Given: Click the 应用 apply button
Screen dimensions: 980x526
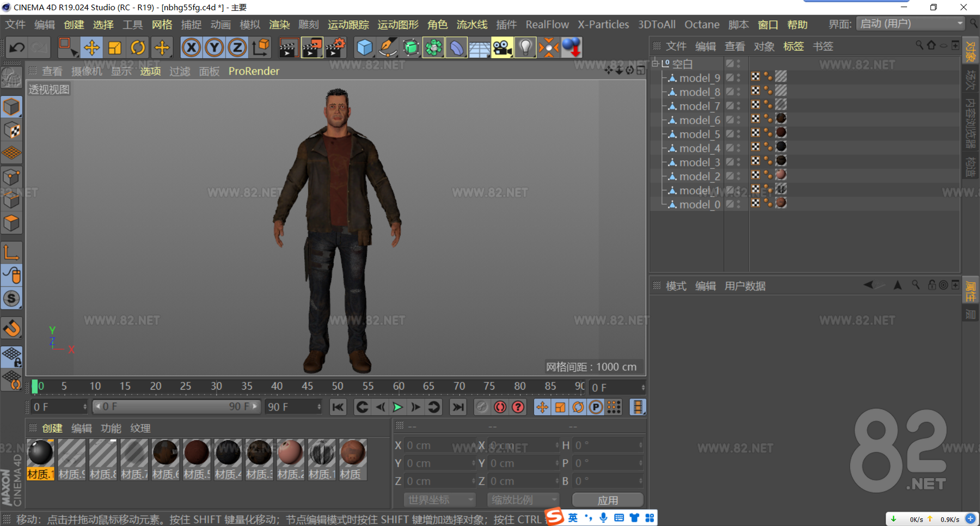Looking at the screenshot, I should tap(608, 499).
